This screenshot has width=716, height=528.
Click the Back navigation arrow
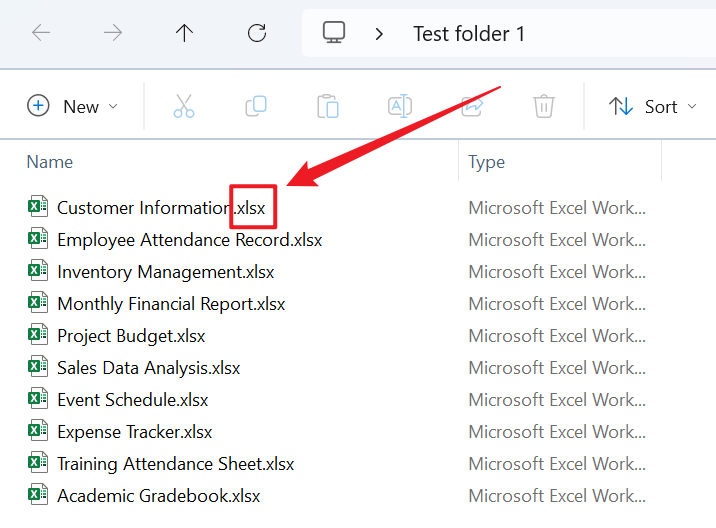[41, 33]
